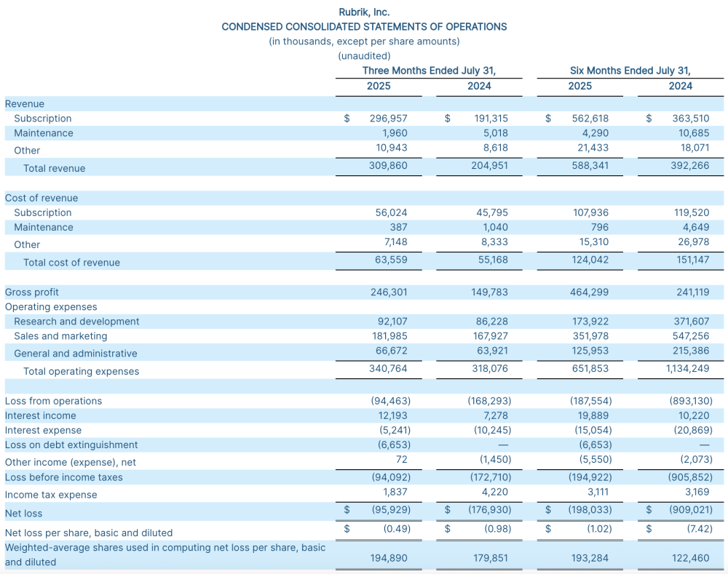Click the 'Loss from operations' label
Viewport: 728px width, 574px height.
tap(53, 401)
